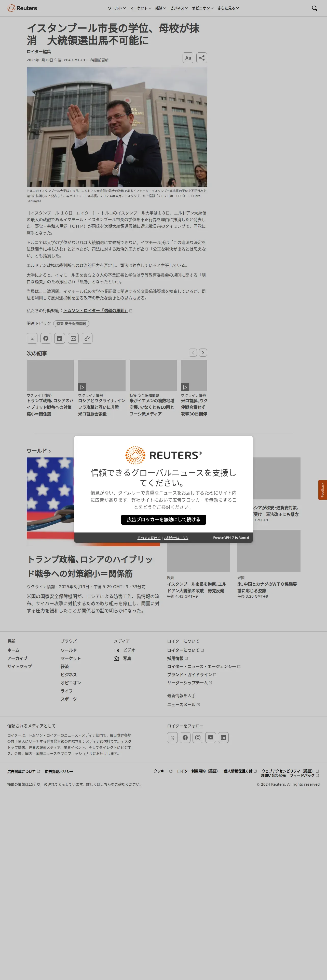Open アーカイブ footer link
Viewport: 327px width, 980px height.
coord(17,658)
